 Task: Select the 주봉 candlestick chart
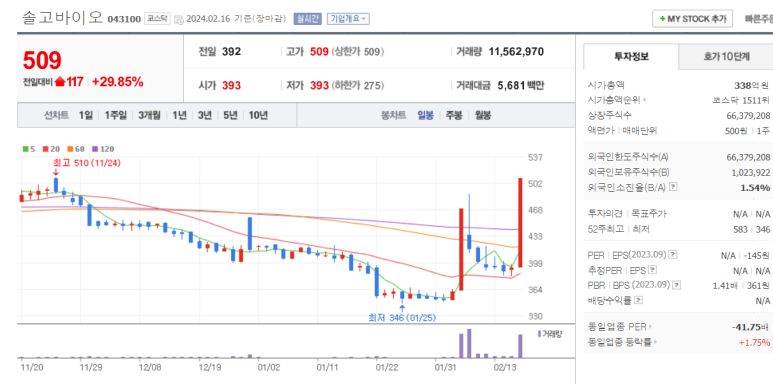454,115
